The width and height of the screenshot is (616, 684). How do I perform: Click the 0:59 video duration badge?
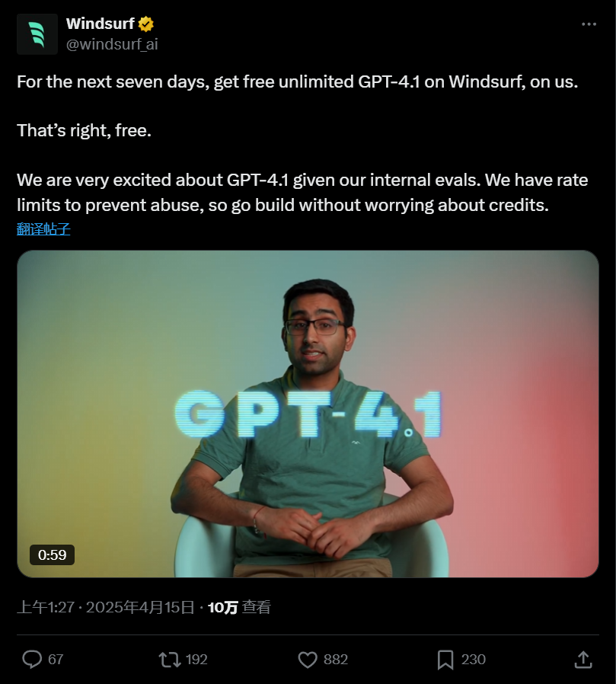pyautogui.click(x=52, y=555)
